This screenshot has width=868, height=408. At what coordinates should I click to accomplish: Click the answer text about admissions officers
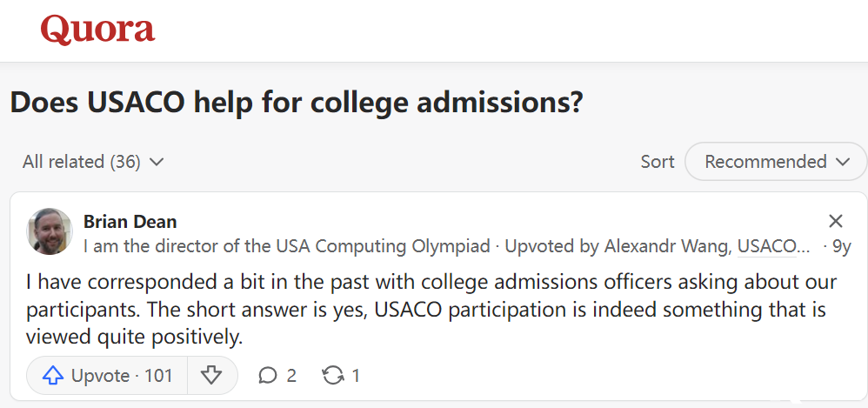(x=431, y=310)
